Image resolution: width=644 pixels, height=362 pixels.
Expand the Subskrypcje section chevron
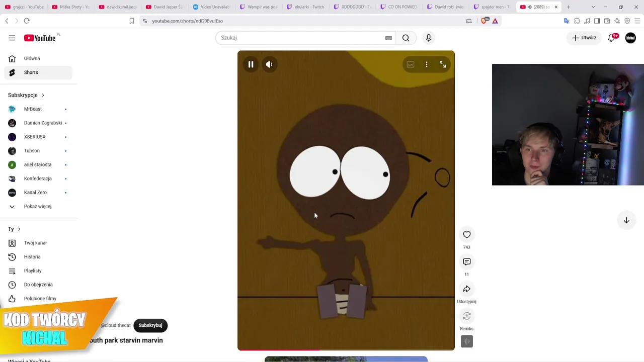(x=43, y=95)
